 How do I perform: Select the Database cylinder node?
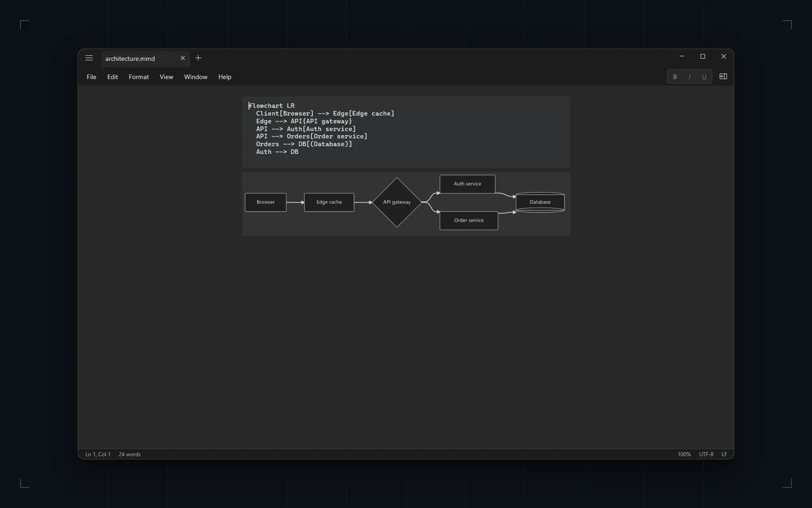(x=540, y=202)
